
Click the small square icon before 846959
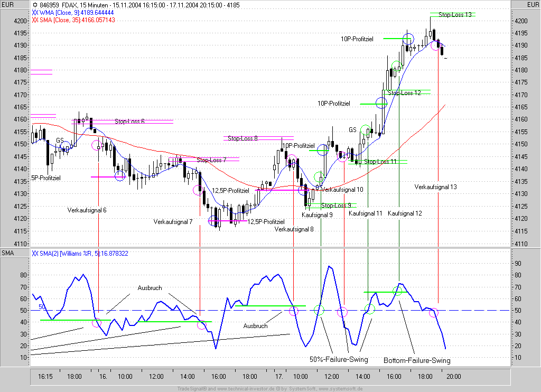[x=35, y=5]
